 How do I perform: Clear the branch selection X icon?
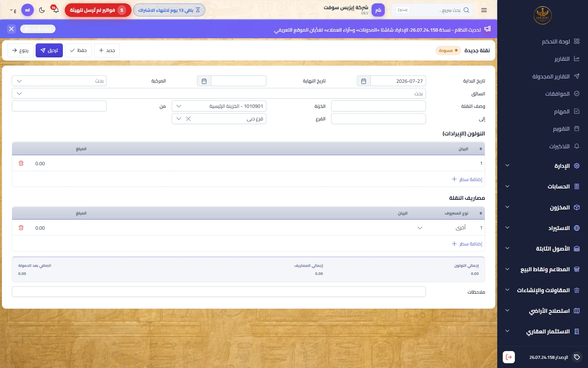tap(188, 119)
